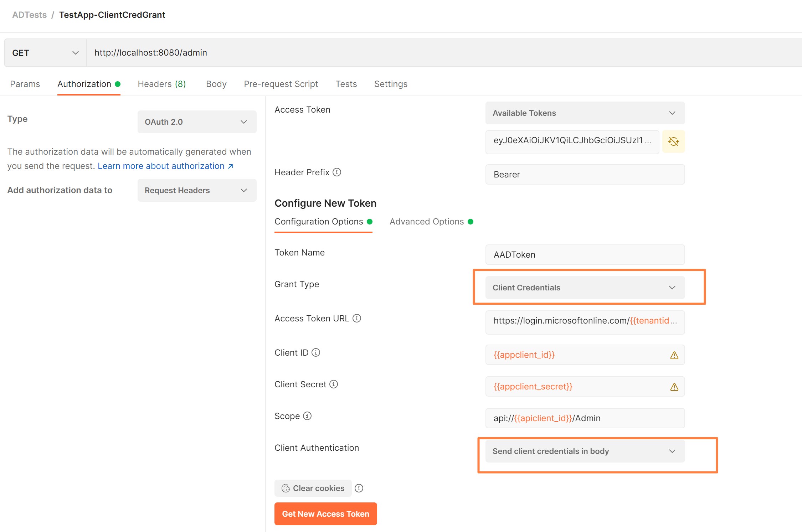Click warning triangle in Client ID field
The image size is (802, 532).
click(x=674, y=355)
